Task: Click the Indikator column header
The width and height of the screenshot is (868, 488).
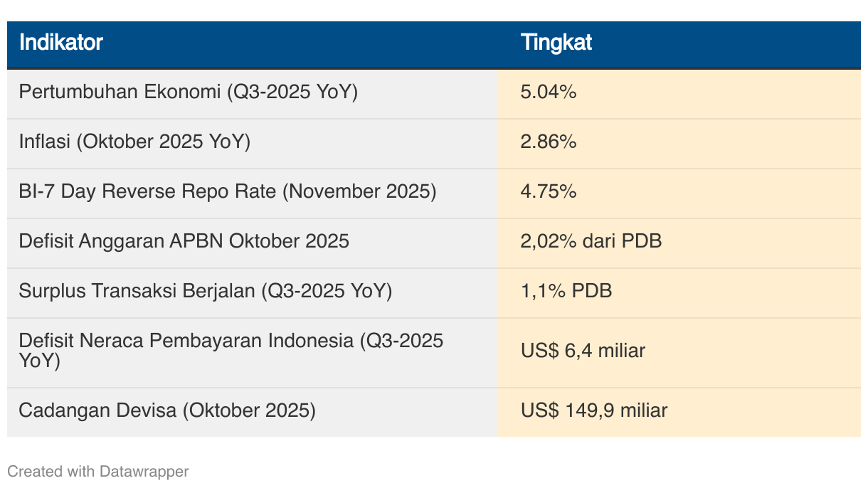Action: click(x=61, y=43)
